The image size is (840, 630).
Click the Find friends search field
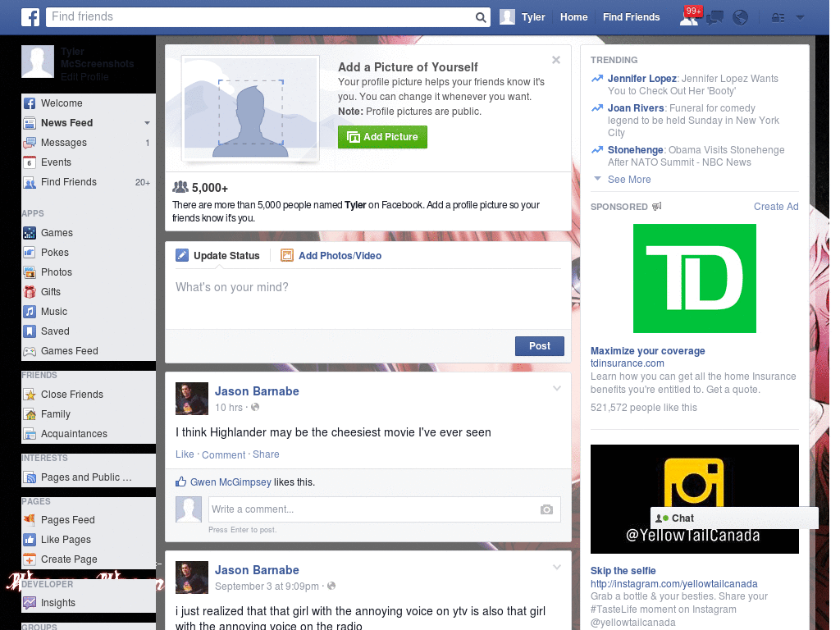[260, 17]
